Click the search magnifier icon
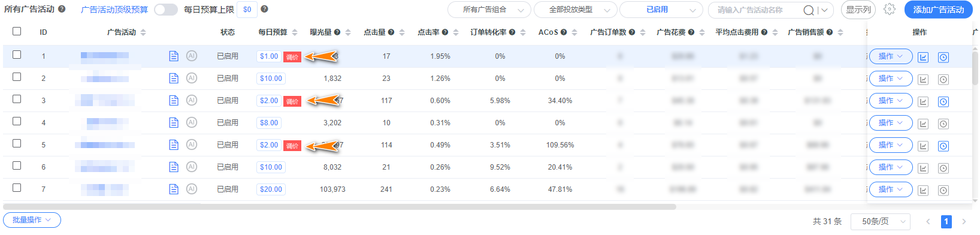 pyautogui.click(x=809, y=10)
